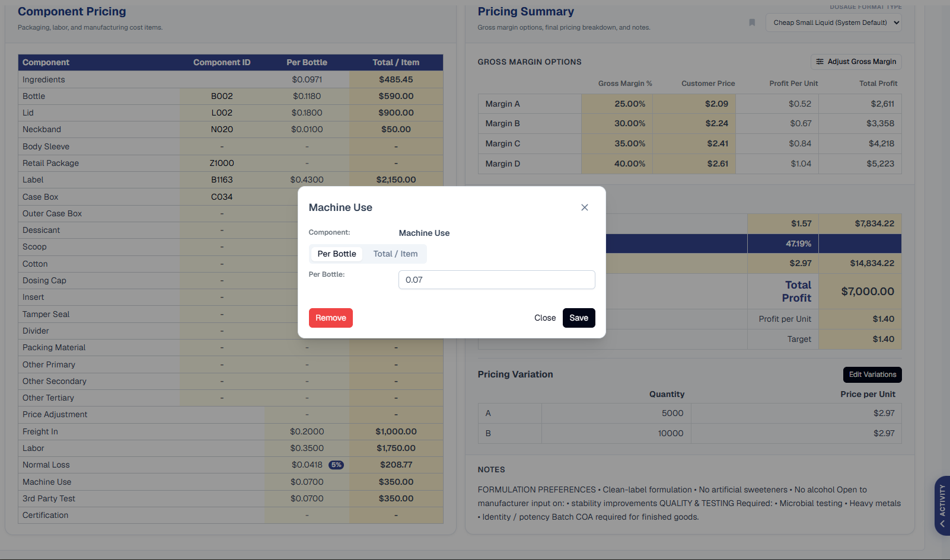Click the notes text under NOTES
The image size is (950, 560).
[x=689, y=503]
